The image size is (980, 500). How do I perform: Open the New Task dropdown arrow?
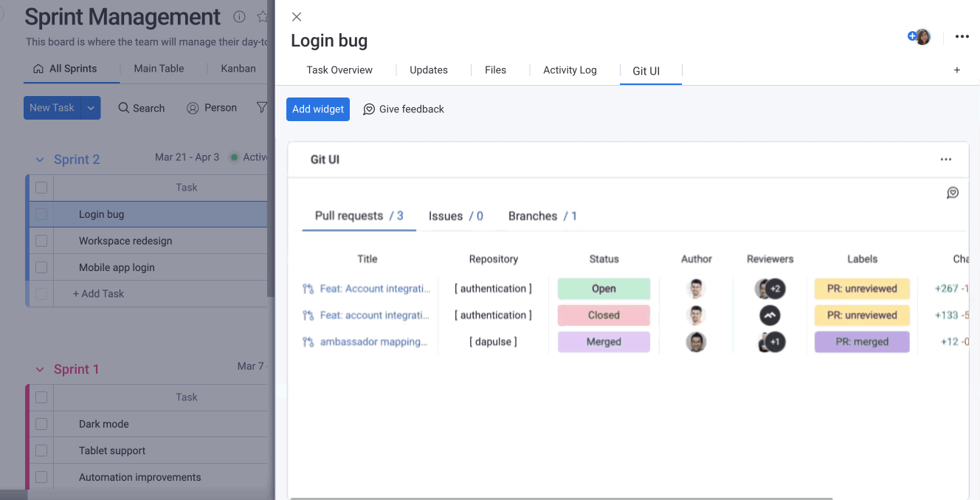[x=90, y=108]
